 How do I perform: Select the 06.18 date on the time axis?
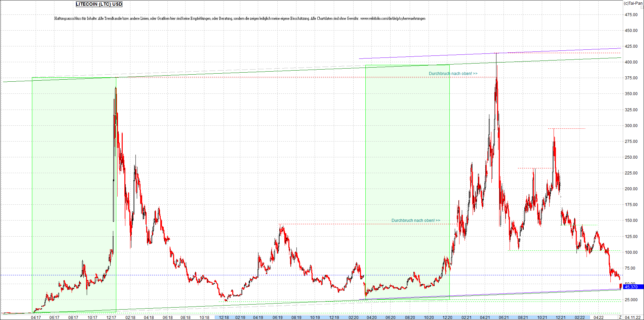tap(168, 317)
